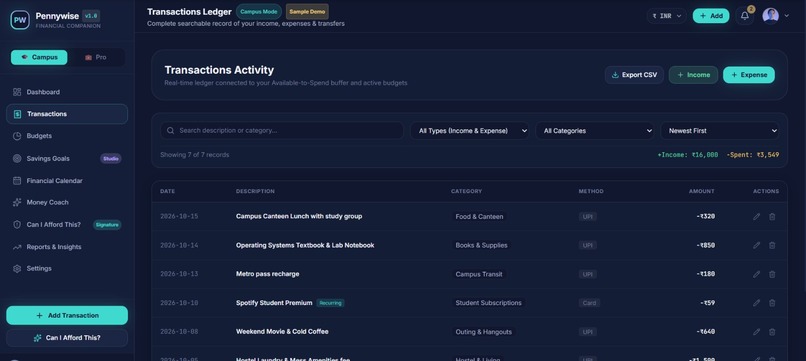
Task: Edit the Weekend Movie & Cold Coffee transaction
Action: (x=756, y=332)
